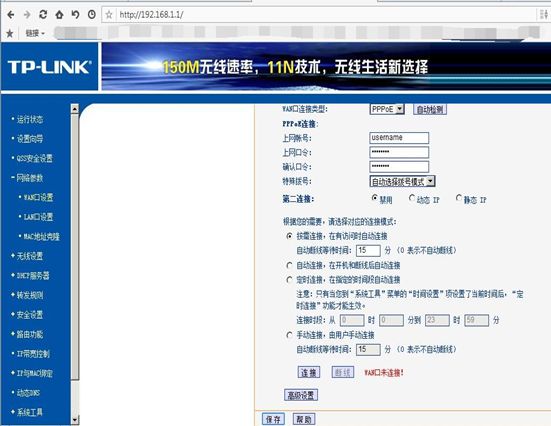Go to the browser home page
This screenshot has height=426, width=551.
coord(59,14)
